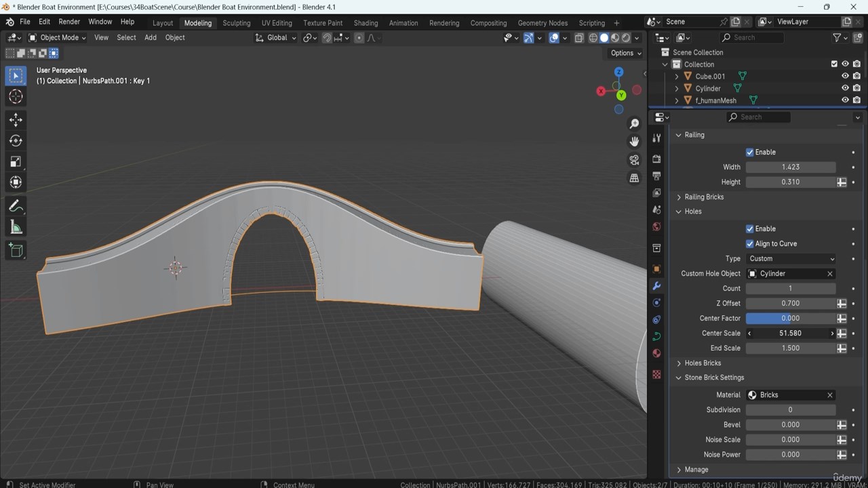Select the Select Box tool

click(16, 76)
